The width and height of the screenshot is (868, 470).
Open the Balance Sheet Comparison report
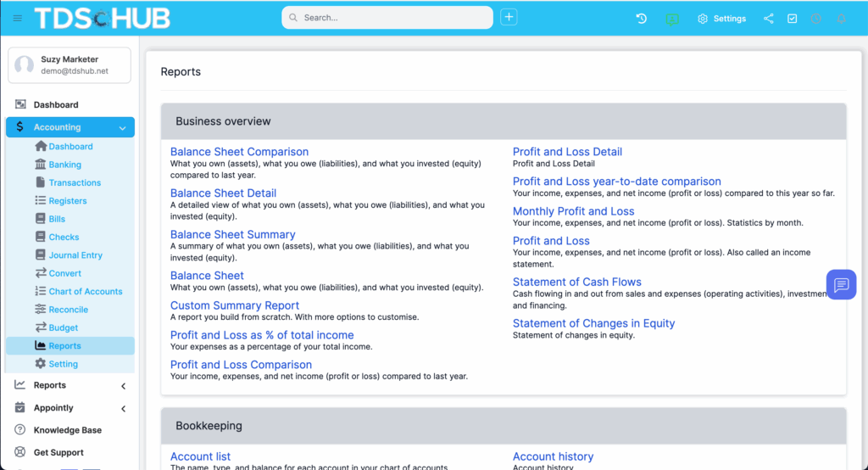[x=239, y=152]
